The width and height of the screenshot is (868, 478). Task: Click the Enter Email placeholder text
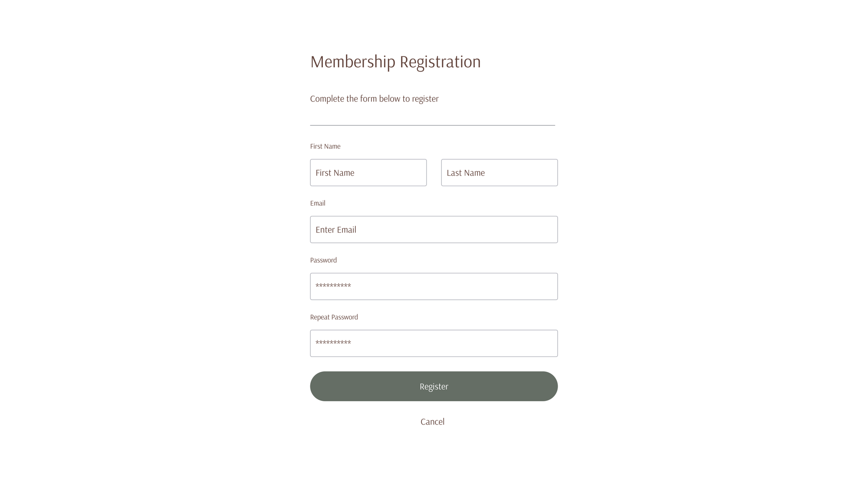click(336, 229)
